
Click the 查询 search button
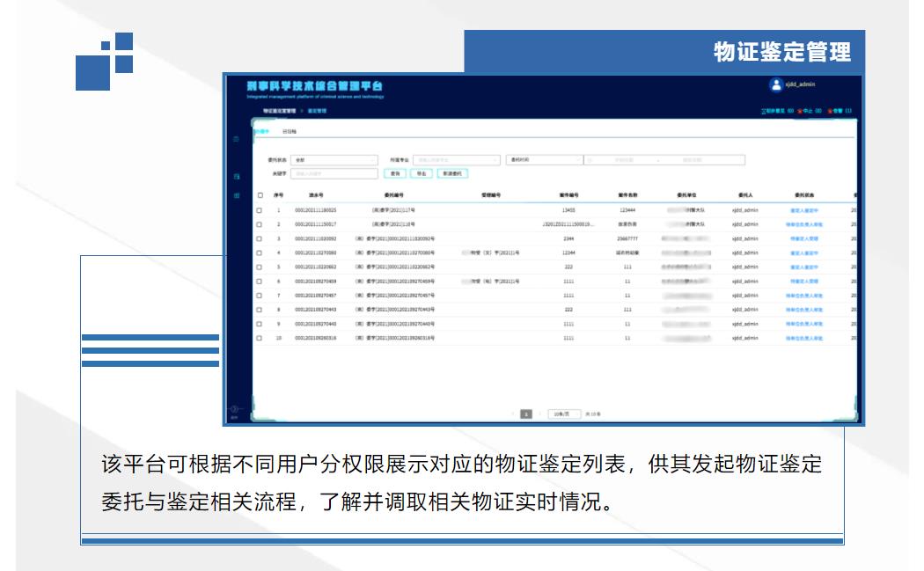(x=395, y=173)
